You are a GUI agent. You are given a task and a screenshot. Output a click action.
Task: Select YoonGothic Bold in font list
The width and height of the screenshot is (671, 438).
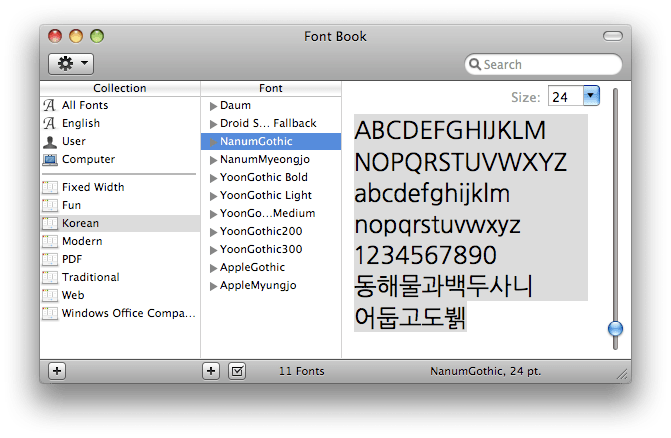[x=264, y=177]
